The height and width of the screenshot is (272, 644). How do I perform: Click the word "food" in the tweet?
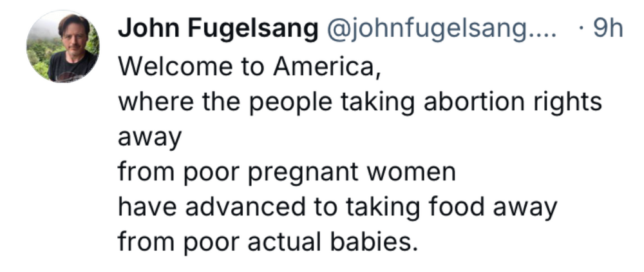tap(460, 208)
